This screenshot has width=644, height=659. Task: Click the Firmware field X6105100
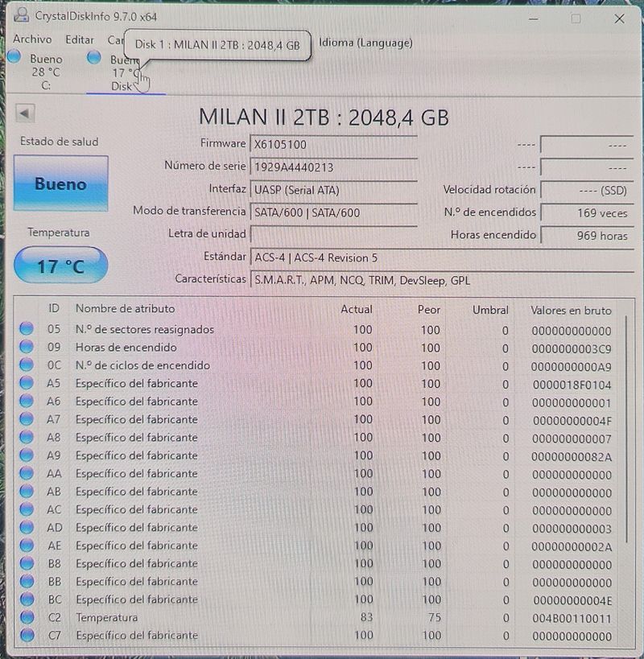[333, 145]
